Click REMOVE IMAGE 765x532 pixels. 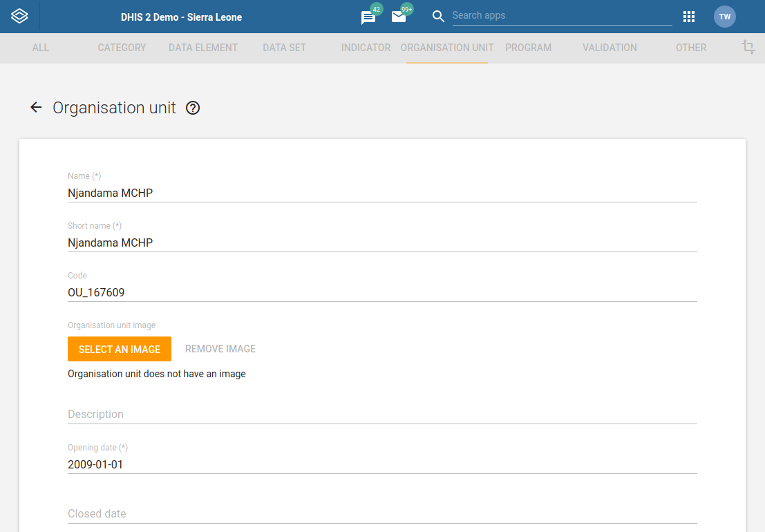(220, 349)
